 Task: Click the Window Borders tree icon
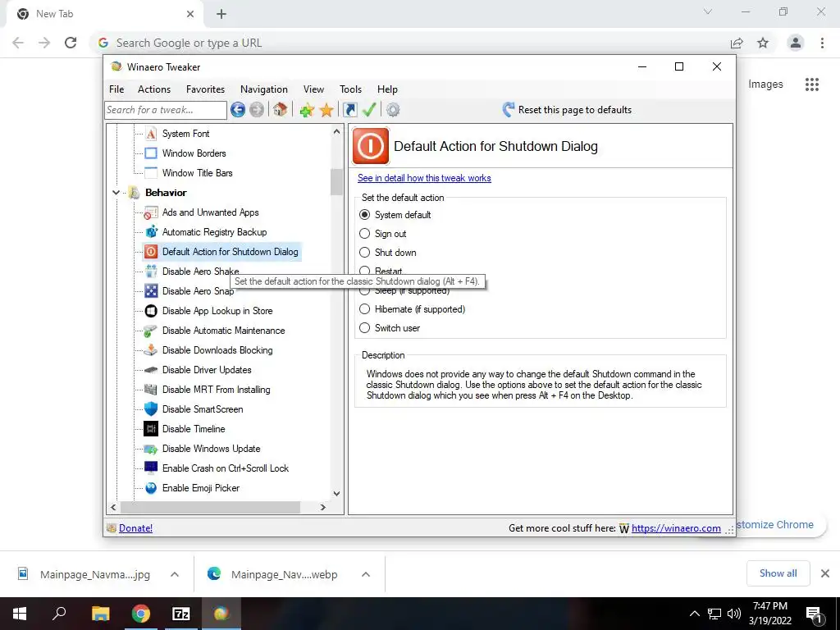[151, 153]
